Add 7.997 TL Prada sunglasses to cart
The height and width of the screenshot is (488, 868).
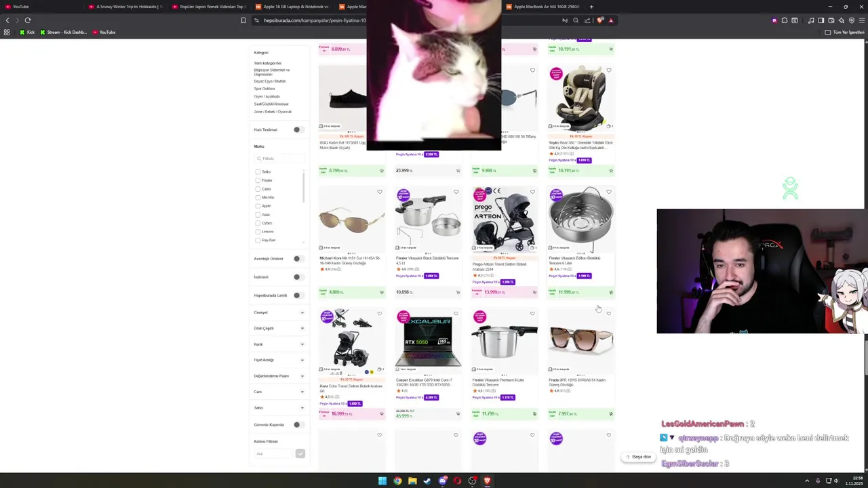[610, 413]
